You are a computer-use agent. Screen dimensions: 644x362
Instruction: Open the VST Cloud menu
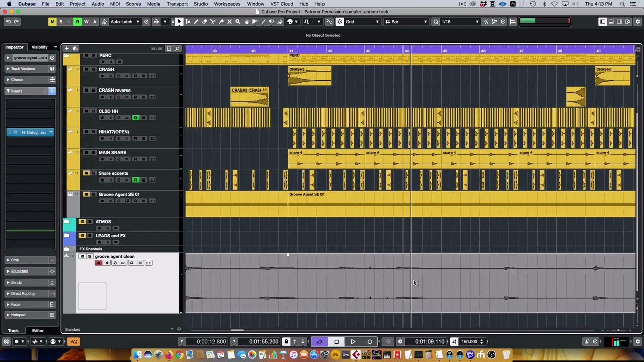point(282,4)
